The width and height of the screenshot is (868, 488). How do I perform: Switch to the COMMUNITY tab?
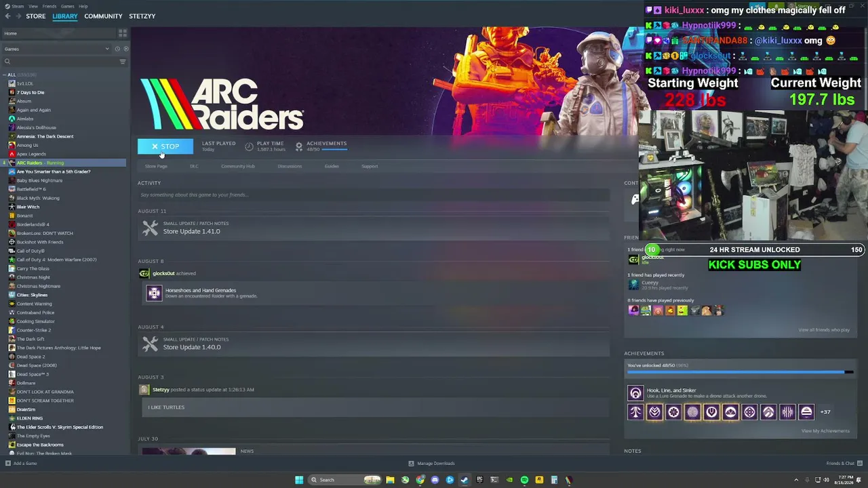coord(103,16)
